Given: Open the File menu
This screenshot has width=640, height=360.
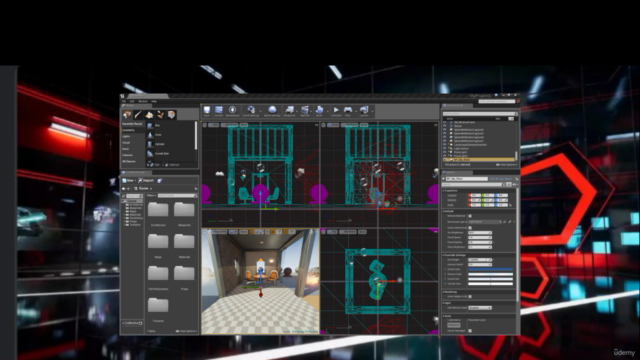Looking at the screenshot, I should coord(124,101).
